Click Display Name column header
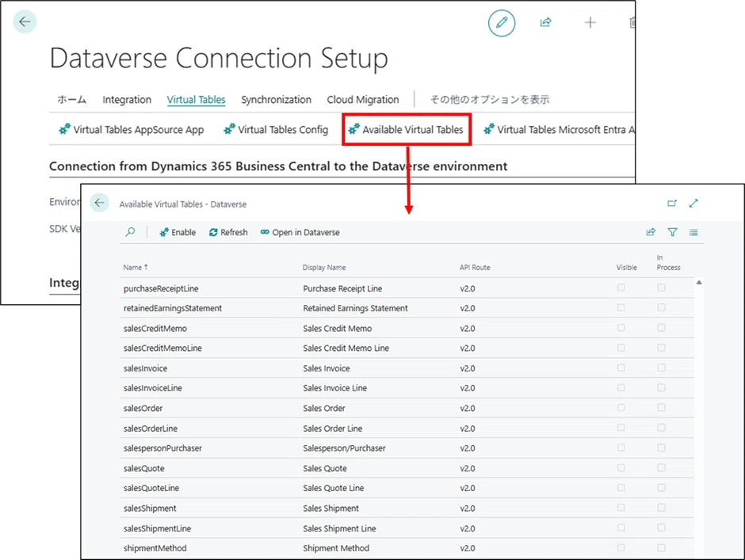 point(324,268)
